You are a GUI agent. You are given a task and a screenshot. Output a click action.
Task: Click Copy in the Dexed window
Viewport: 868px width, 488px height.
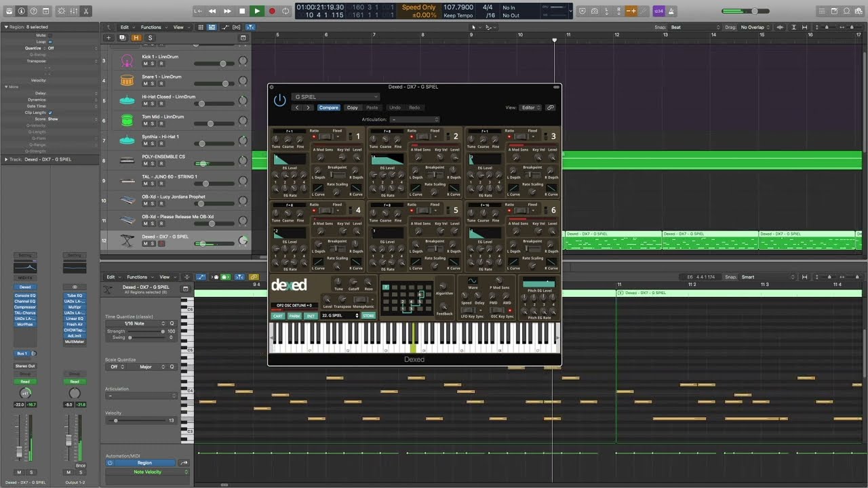point(353,108)
